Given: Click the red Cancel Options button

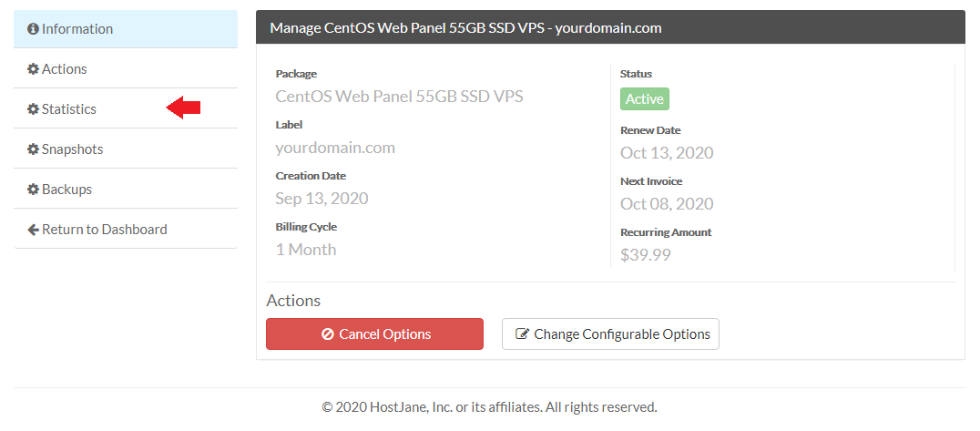Looking at the screenshot, I should tap(374, 334).
